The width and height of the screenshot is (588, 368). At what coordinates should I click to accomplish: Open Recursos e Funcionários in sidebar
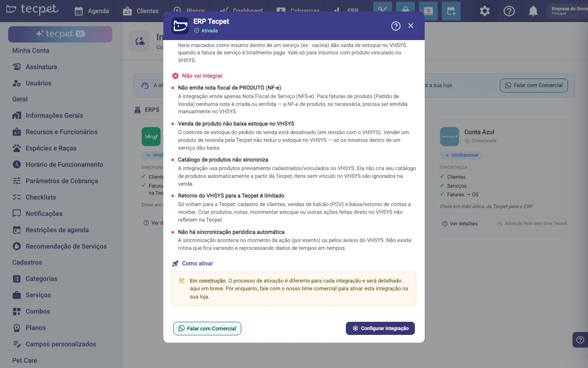(x=62, y=132)
